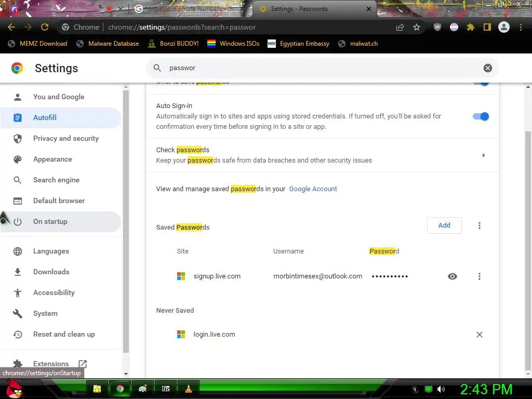Image resolution: width=532 pixels, height=399 pixels.
Task: Open the Egyptian Embassy bookmark
Action: [299, 44]
